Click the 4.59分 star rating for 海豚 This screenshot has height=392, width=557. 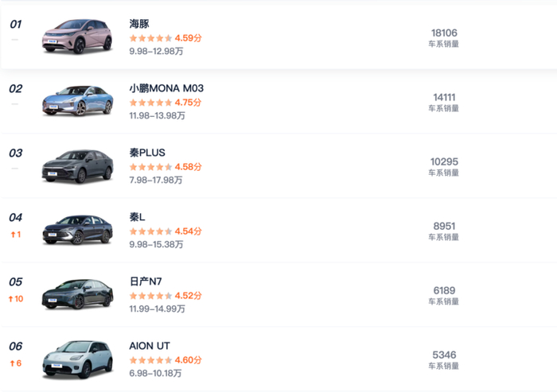coord(166,37)
